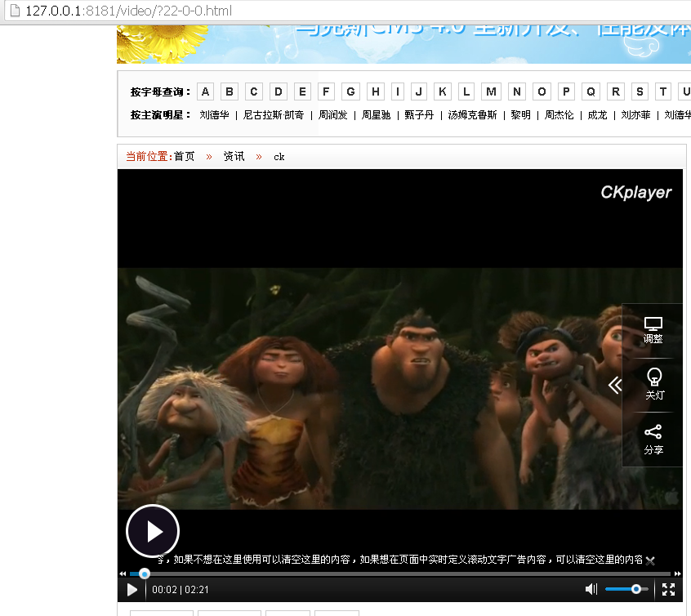The image size is (691, 616).
Task: Click the URL address bar text
Action: point(128,11)
